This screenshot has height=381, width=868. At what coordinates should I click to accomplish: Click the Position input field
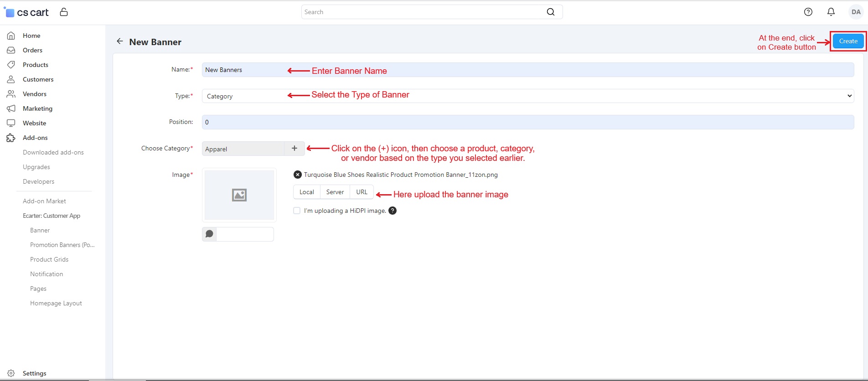click(527, 122)
